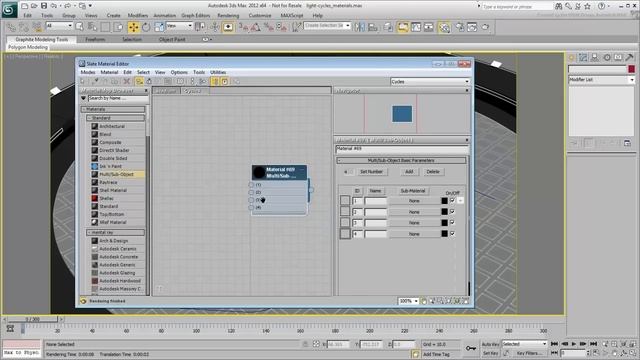Viewport: 640px width, 360px height.
Task: Open the Cycles view dropdown in Slate editor
Action: click(x=430, y=82)
